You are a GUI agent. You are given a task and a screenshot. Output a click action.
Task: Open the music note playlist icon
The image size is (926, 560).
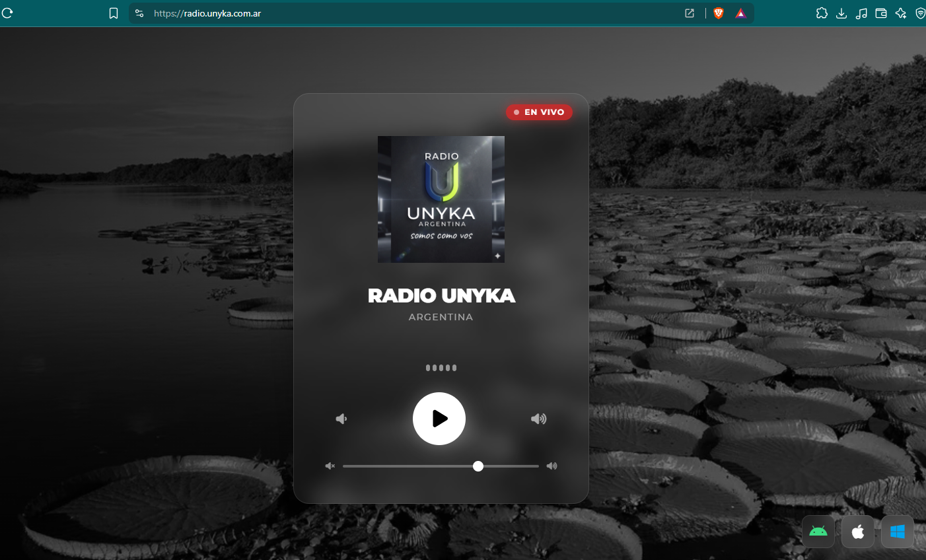[x=861, y=13]
